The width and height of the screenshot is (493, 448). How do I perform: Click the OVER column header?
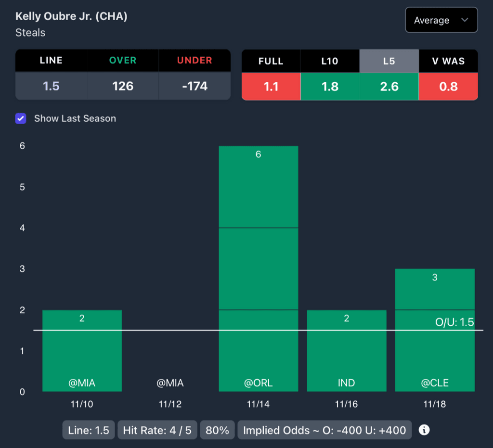tap(123, 60)
